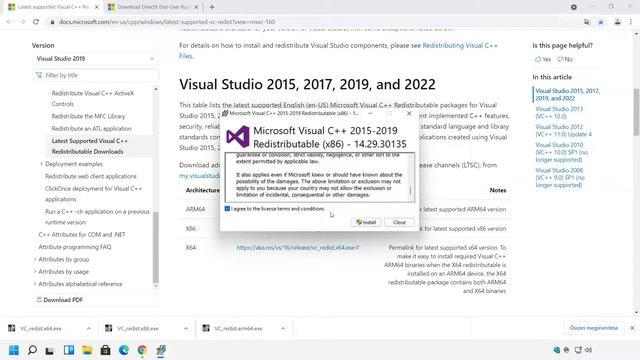The width and height of the screenshot is (640, 360).
Task: Open Redistribute an ATL application article
Action: [91, 129]
